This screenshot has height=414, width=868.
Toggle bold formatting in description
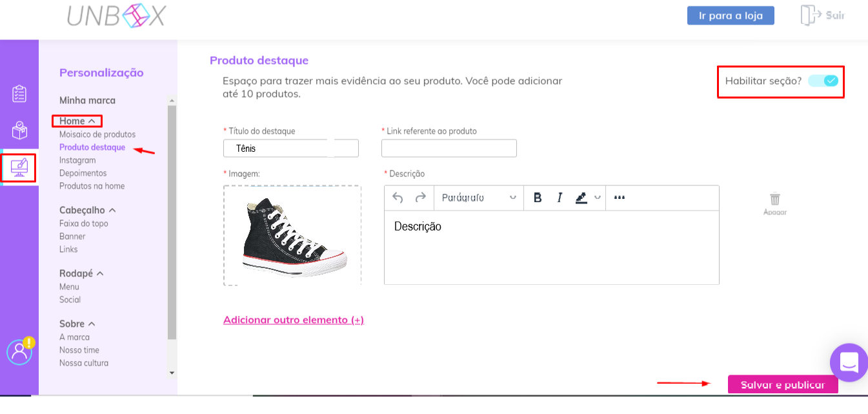coord(538,198)
